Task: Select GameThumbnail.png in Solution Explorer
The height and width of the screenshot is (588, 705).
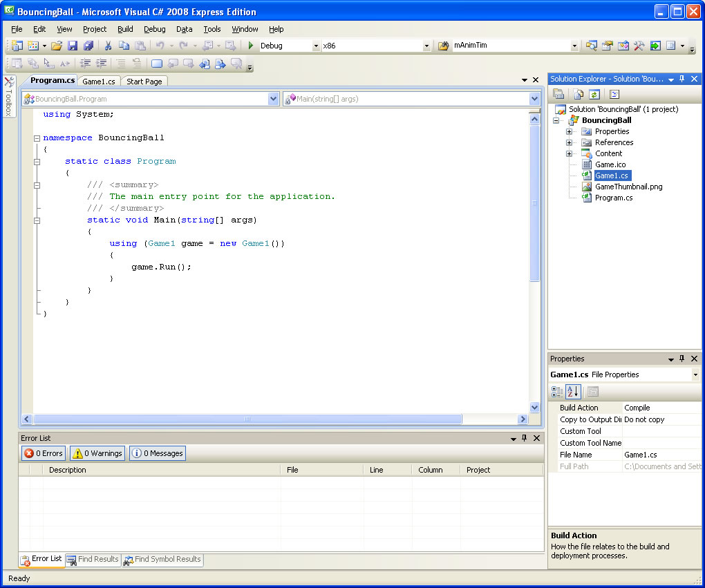Action: pyautogui.click(x=628, y=187)
